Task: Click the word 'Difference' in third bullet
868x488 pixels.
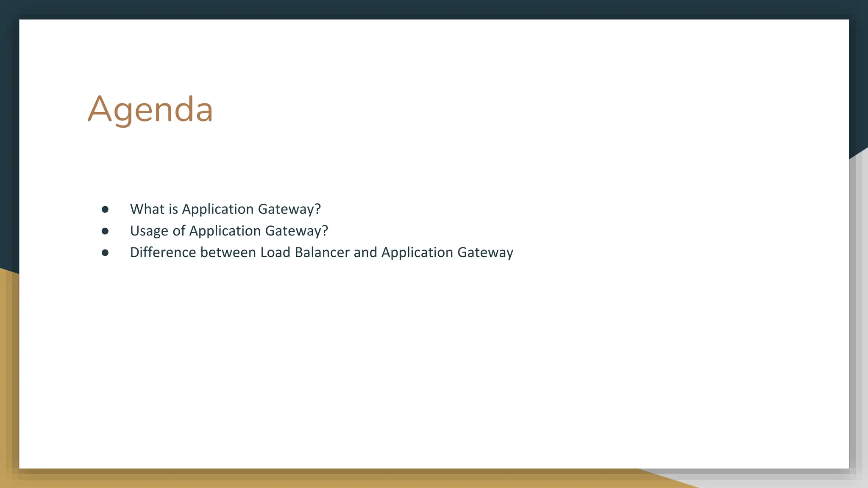Action: tap(163, 252)
